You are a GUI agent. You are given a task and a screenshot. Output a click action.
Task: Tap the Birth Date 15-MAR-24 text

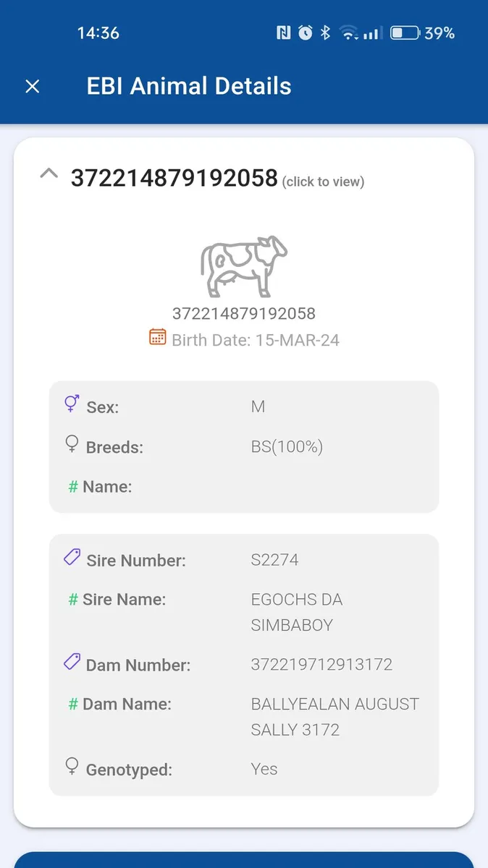pos(256,339)
